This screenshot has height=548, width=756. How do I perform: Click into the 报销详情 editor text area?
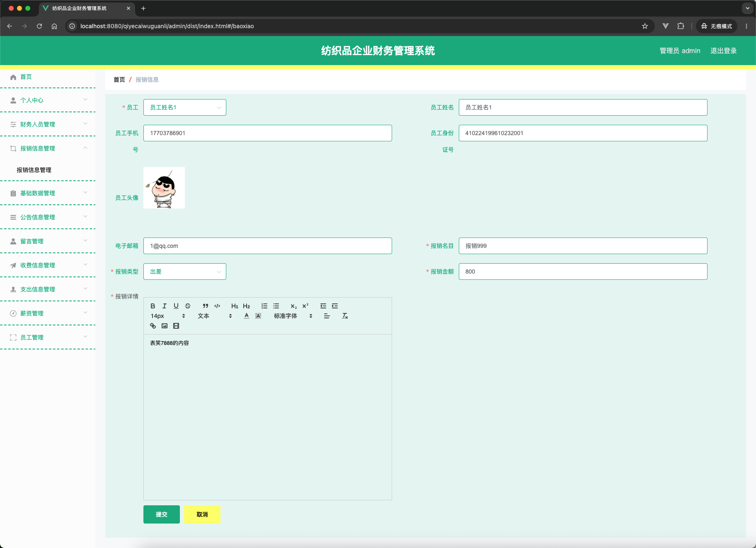(268, 417)
